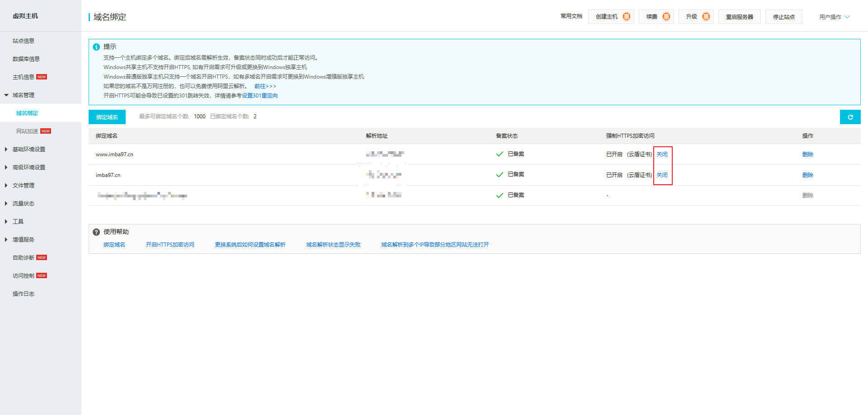868x415 pixels.
Task: Open the 设置301重定向 link
Action: point(259,96)
